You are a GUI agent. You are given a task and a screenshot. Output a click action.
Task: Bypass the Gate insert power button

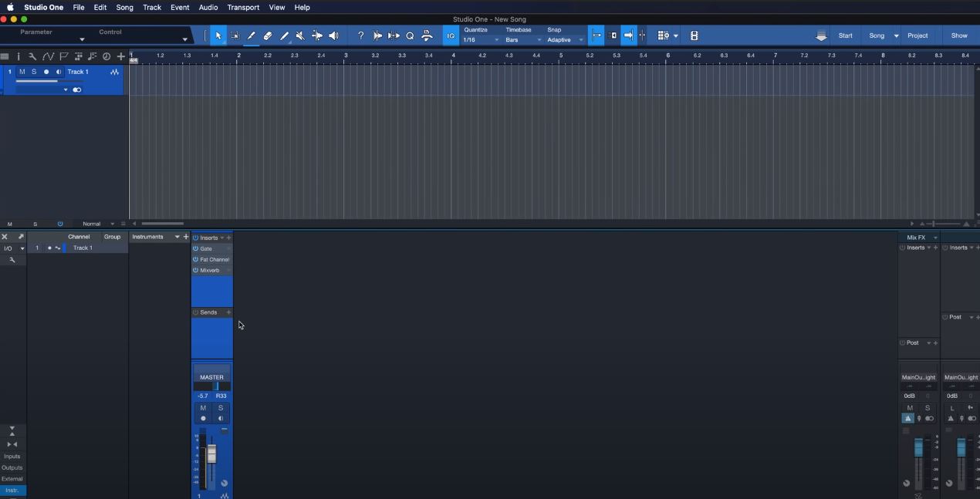click(196, 248)
